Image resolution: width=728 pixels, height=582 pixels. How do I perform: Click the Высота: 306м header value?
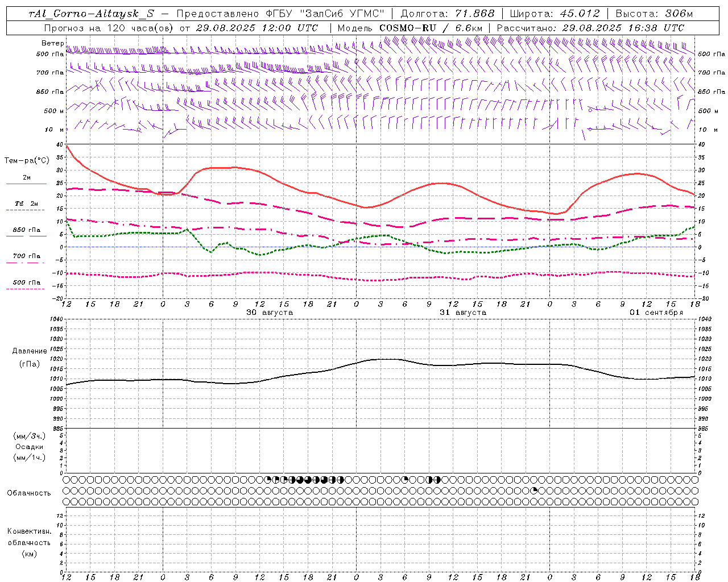(x=655, y=14)
